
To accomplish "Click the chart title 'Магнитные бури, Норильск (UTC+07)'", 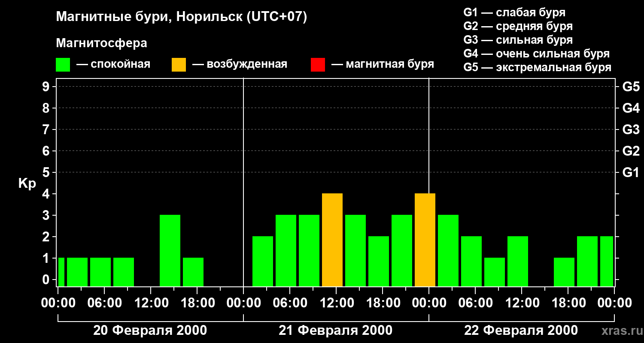I will 182,17.
